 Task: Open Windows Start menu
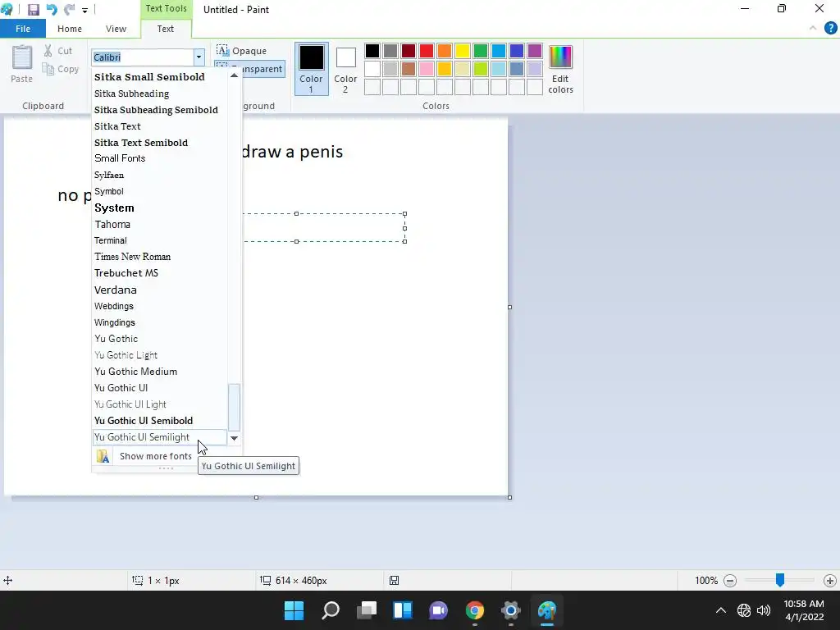294,610
